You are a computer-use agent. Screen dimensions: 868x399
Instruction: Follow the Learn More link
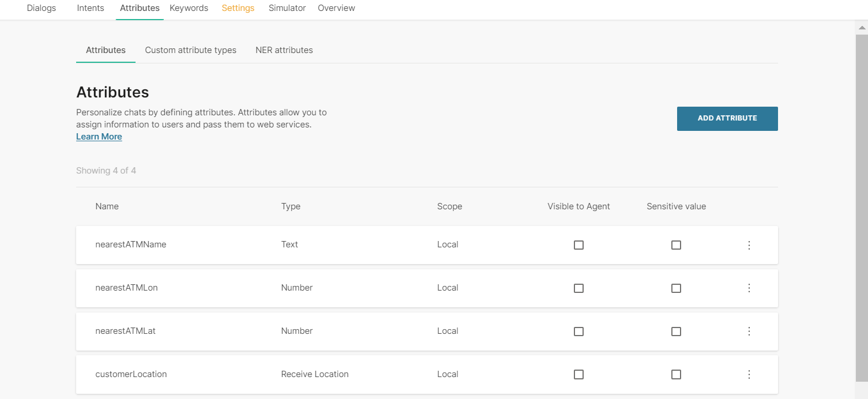tap(99, 137)
